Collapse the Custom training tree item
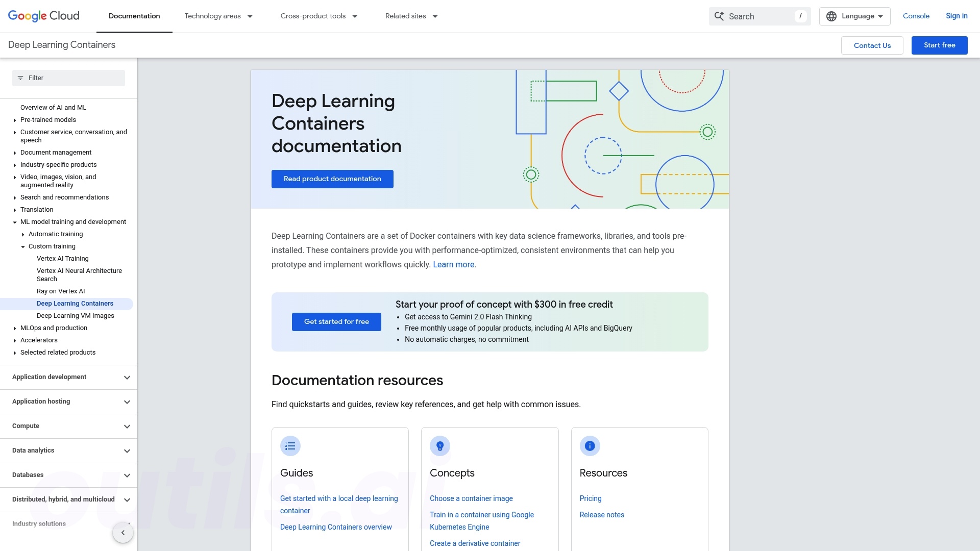 [23, 247]
